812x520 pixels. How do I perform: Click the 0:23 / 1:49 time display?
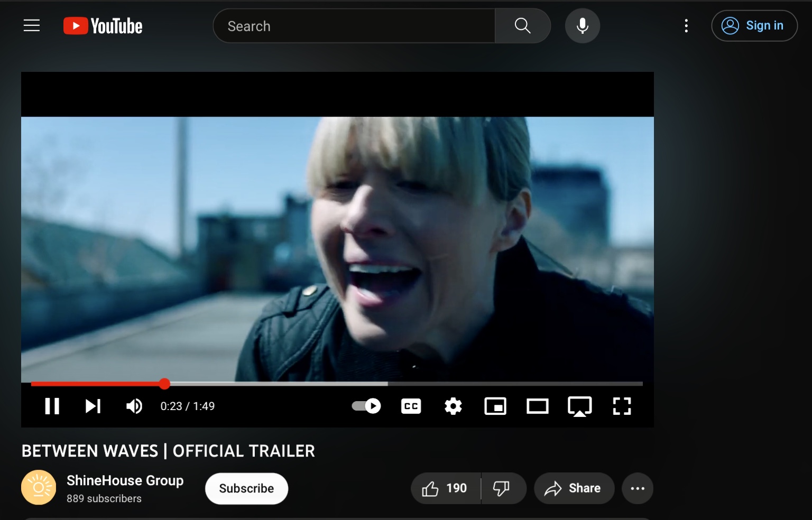188,406
